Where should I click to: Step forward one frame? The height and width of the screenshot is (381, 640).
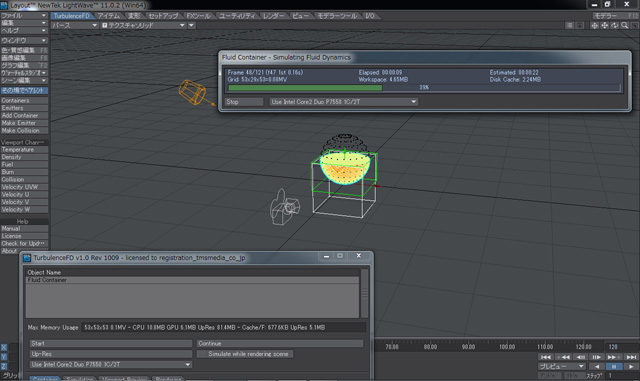[596, 357]
